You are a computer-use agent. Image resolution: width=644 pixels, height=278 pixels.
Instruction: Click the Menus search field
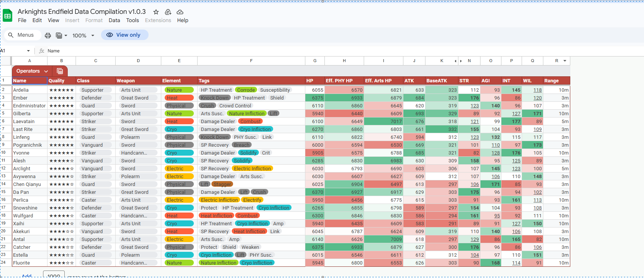tap(22, 35)
